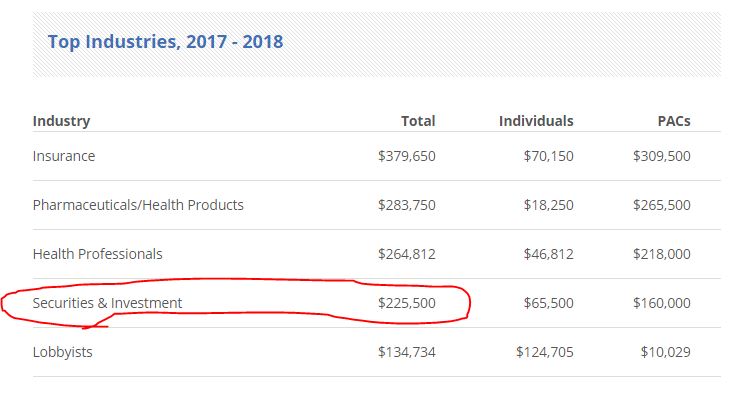Select the Lobbyists row label
Viewport: 746px width, 404px height.
[x=63, y=352]
